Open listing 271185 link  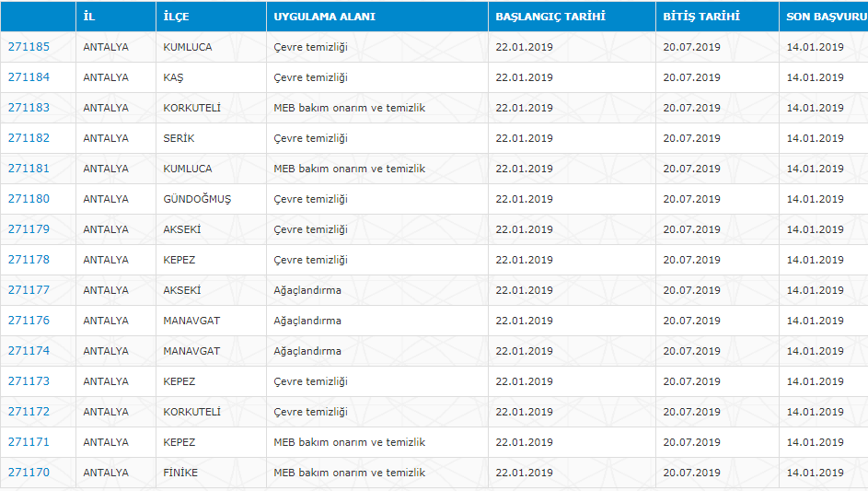pyautogui.click(x=29, y=47)
